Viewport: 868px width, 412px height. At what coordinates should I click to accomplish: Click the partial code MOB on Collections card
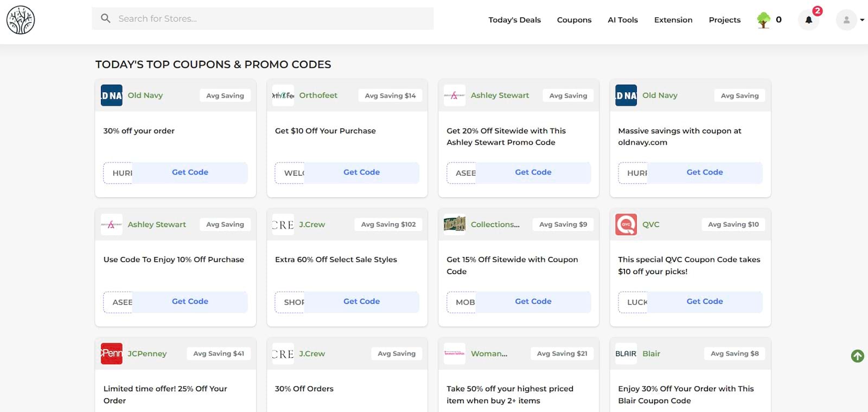click(x=462, y=302)
